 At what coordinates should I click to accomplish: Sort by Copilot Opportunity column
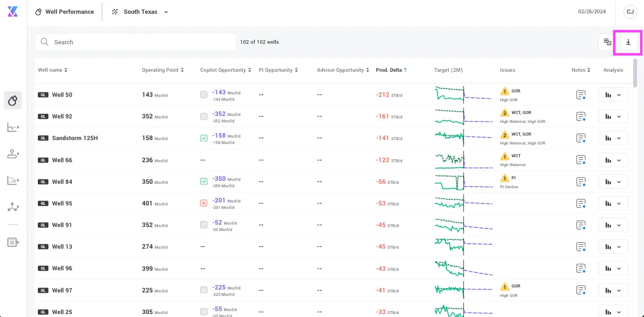[226, 70]
